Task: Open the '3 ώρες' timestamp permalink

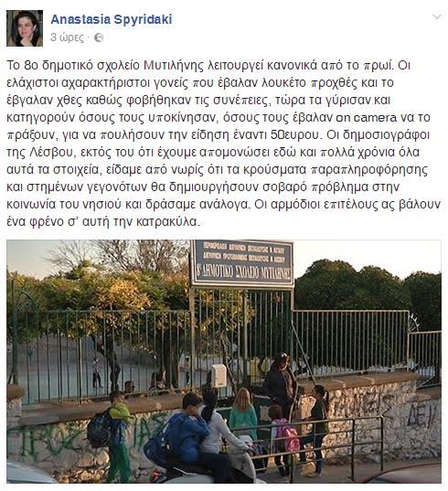Action: point(67,37)
